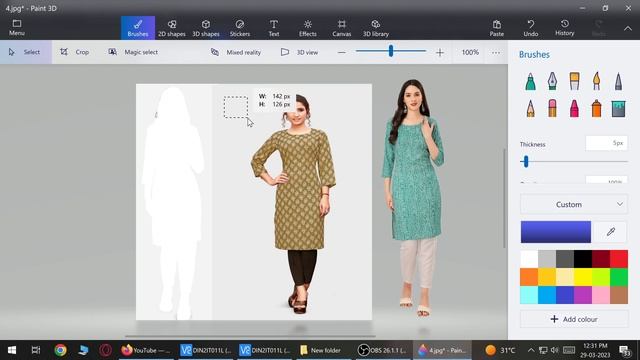Image resolution: width=640 pixels, height=360 pixels.
Task: Click the Undo button
Action: 531,28
